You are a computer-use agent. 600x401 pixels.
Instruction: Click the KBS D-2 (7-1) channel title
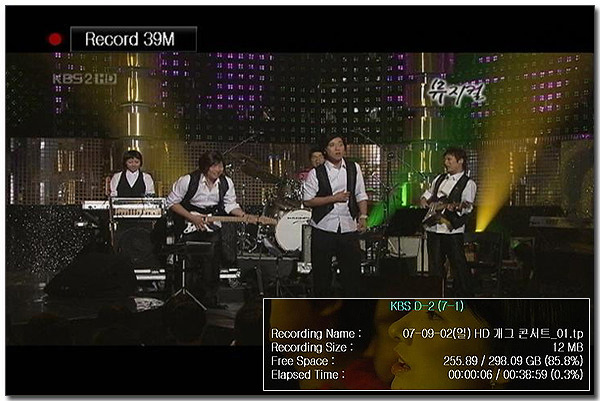pos(427,306)
